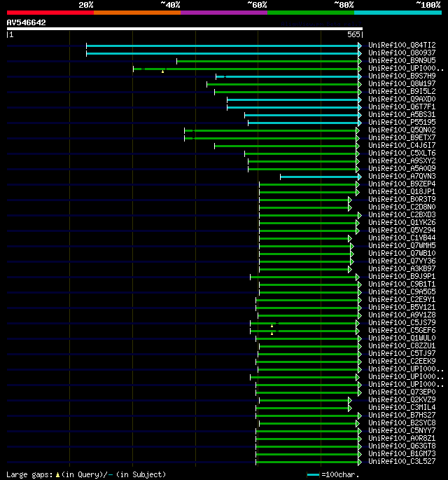The width and height of the screenshot is (448, 480).
Task: Select the white AV546642 query sequence bar
Action: pyautogui.click(x=184, y=29)
